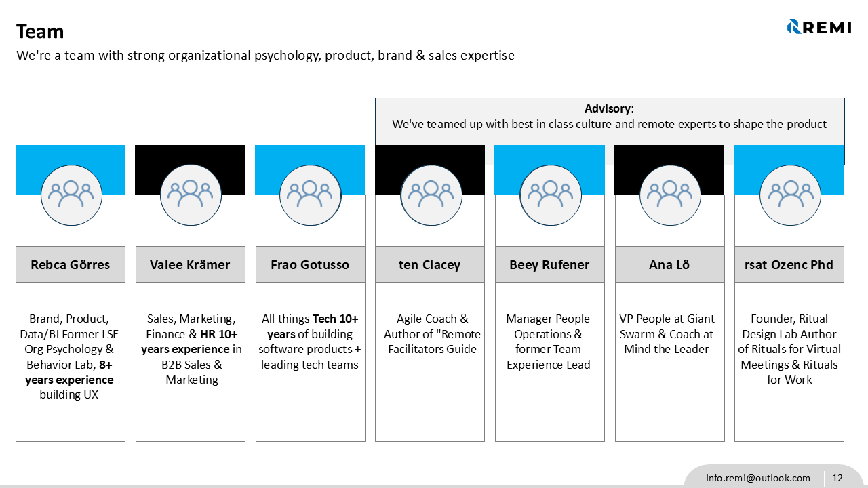
Task: Click the Advisory banner text box
Action: 609,117
